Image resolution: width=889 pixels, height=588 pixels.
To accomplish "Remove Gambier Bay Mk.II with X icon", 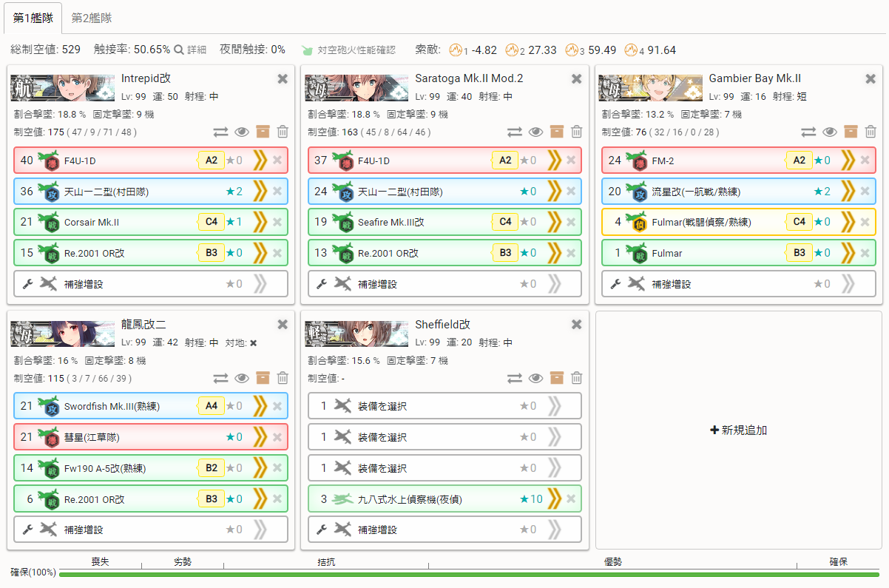I will [871, 78].
